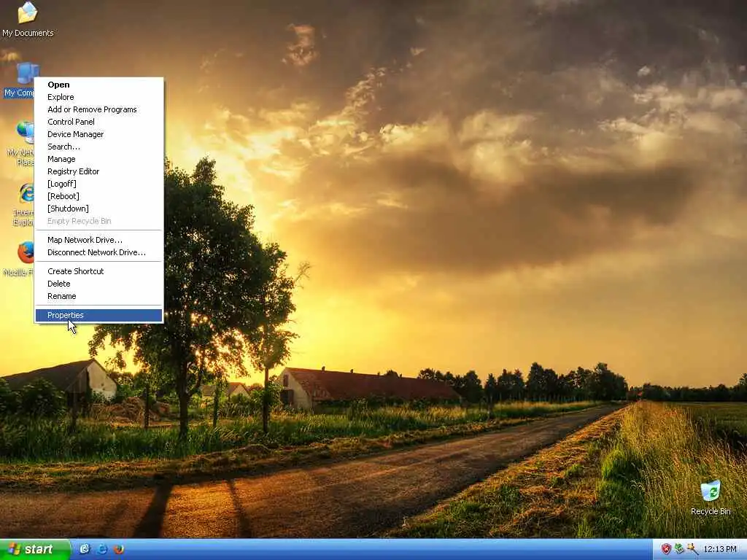Select the My Documents desktop icon

[28, 20]
